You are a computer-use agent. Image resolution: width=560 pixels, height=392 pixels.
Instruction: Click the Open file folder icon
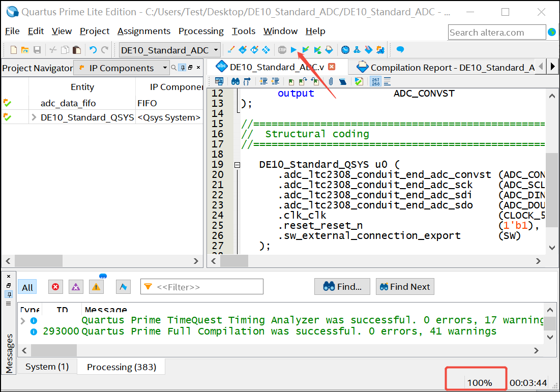click(x=25, y=50)
